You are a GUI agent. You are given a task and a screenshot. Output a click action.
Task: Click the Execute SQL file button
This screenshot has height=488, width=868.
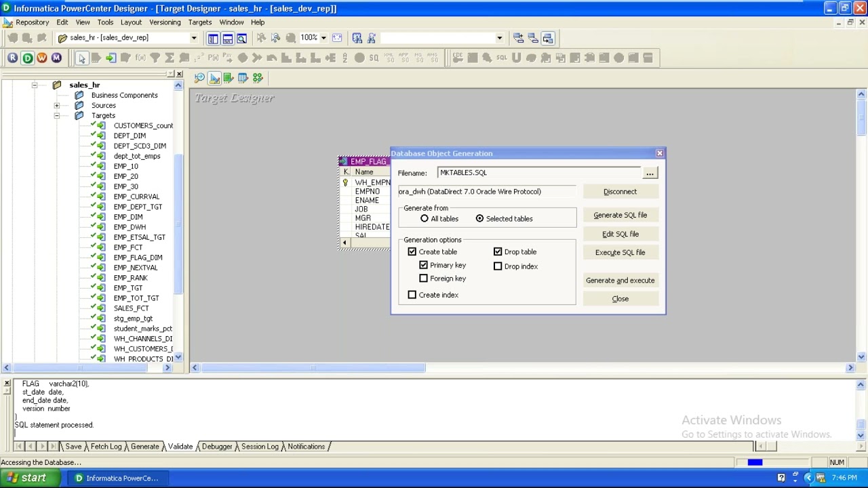click(x=620, y=253)
